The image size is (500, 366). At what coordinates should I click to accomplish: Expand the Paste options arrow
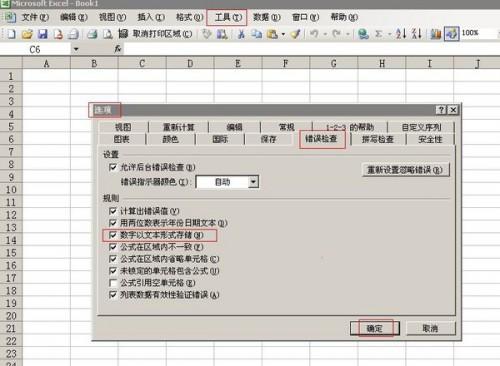coord(283,34)
